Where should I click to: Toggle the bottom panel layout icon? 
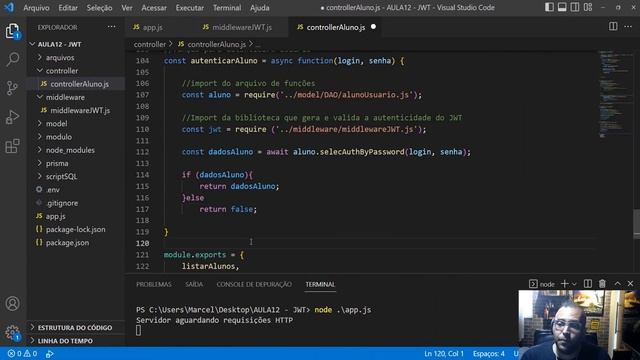point(562,7)
